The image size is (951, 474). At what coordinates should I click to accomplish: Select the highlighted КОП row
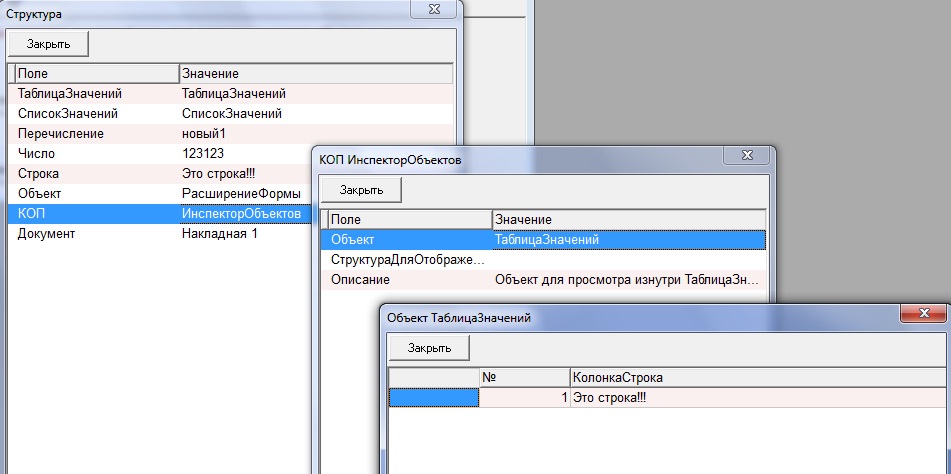(x=32, y=213)
